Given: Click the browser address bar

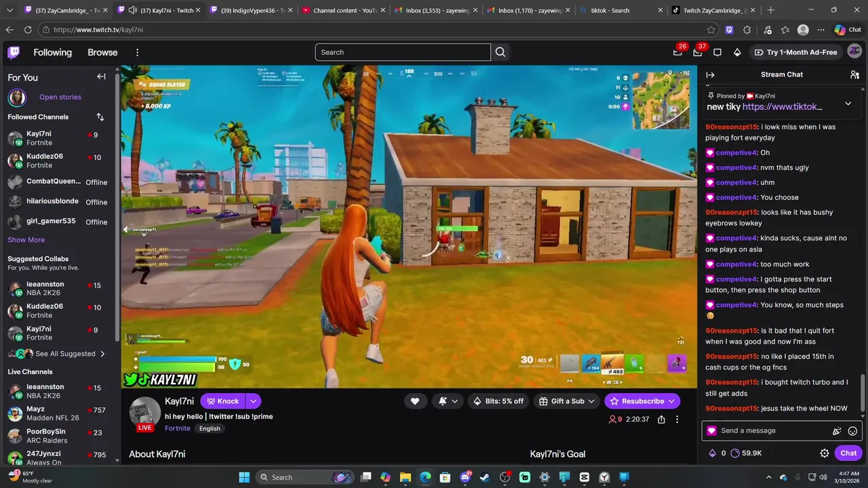Looking at the screenshot, I should pos(380,30).
